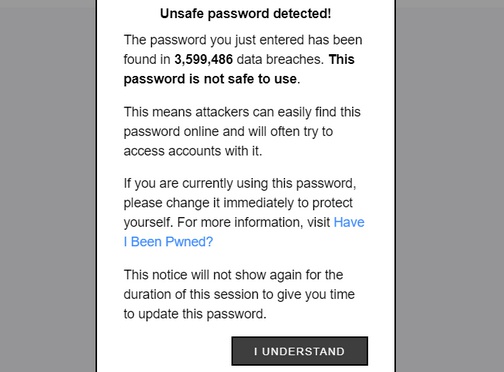Click 'yourself. For more information, visit' text
The width and height of the screenshot is (504, 372).
[227, 222]
